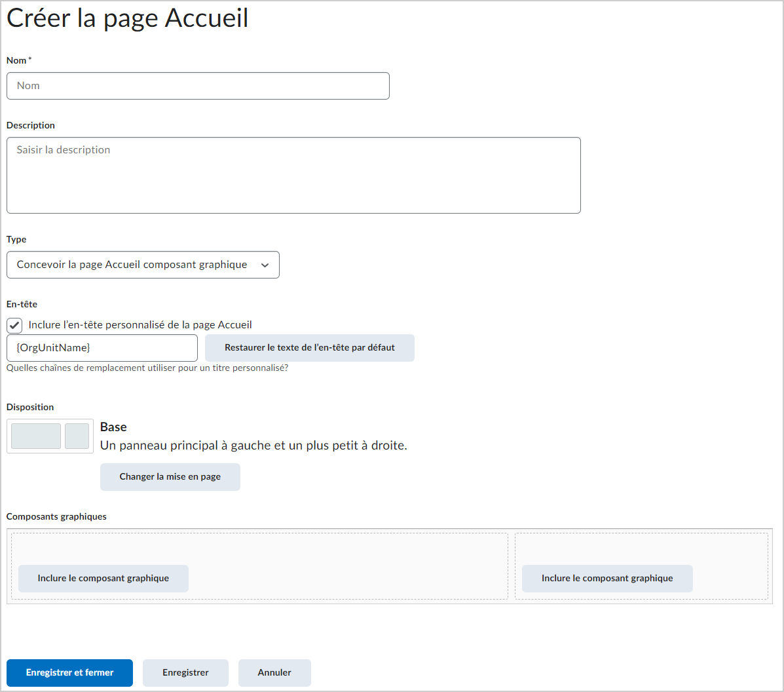Screen dimensions: 784x692
Task: Click the Enregistrer button
Action: tap(185, 673)
